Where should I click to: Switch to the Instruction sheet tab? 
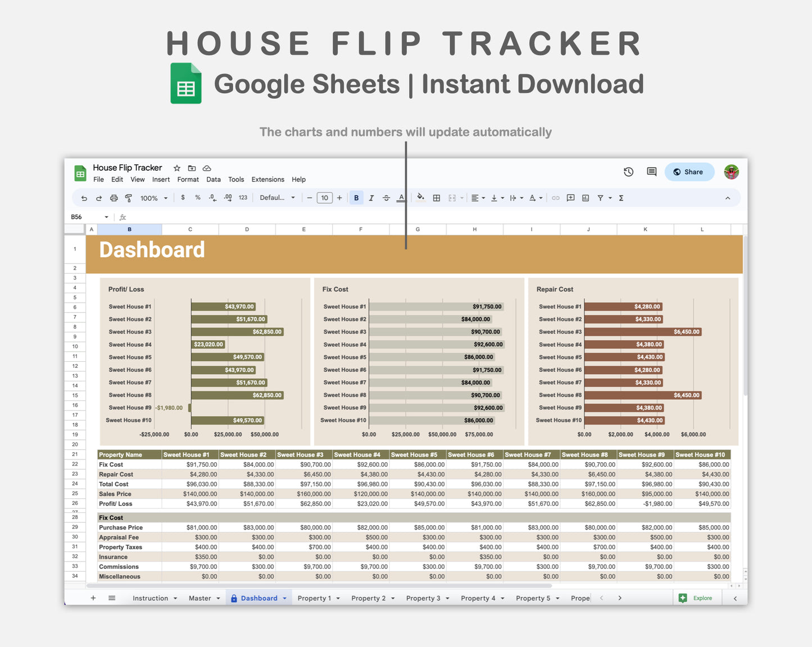click(x=151, y=598)
